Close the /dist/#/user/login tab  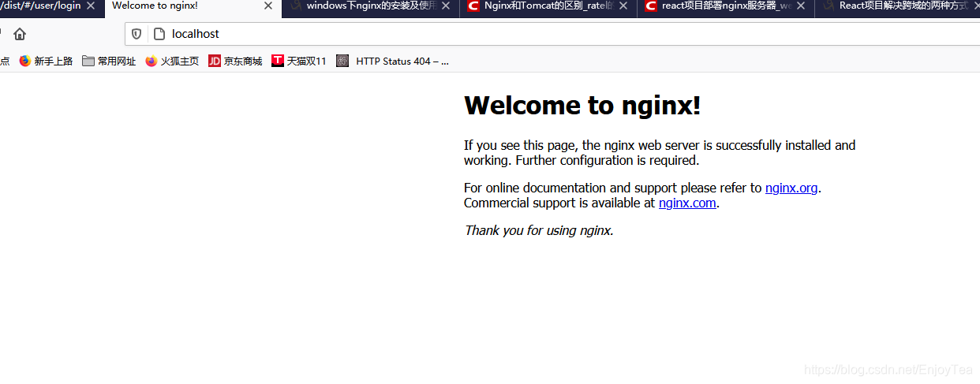tap(91, 6)
